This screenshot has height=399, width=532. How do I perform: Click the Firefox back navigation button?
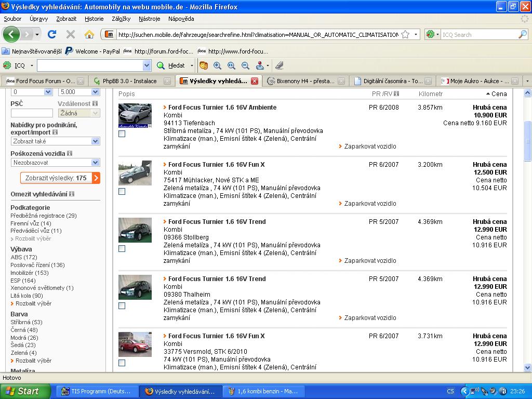[x=11, y=34]
